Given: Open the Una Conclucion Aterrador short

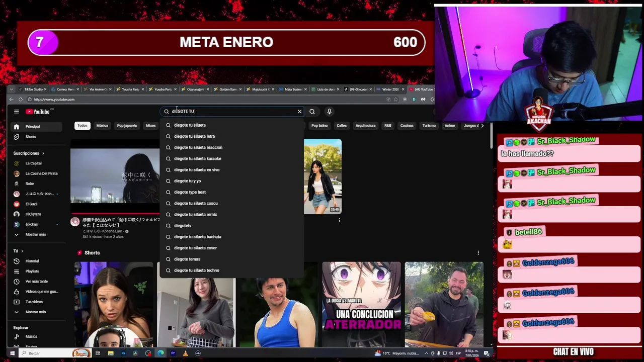Looking at the screenshot, I should click(361, 304).
